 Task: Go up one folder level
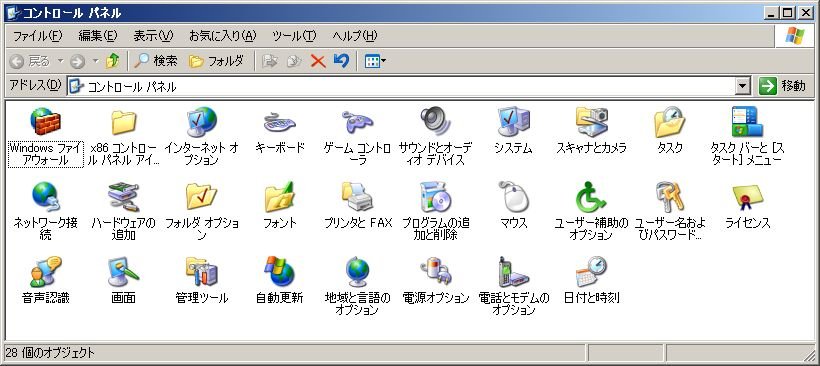click(112, 62)
